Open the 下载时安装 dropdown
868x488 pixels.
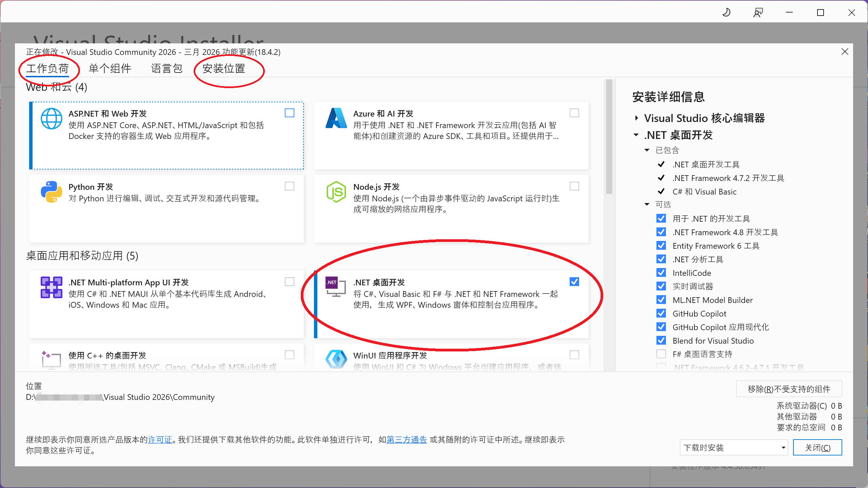[734, 448]
